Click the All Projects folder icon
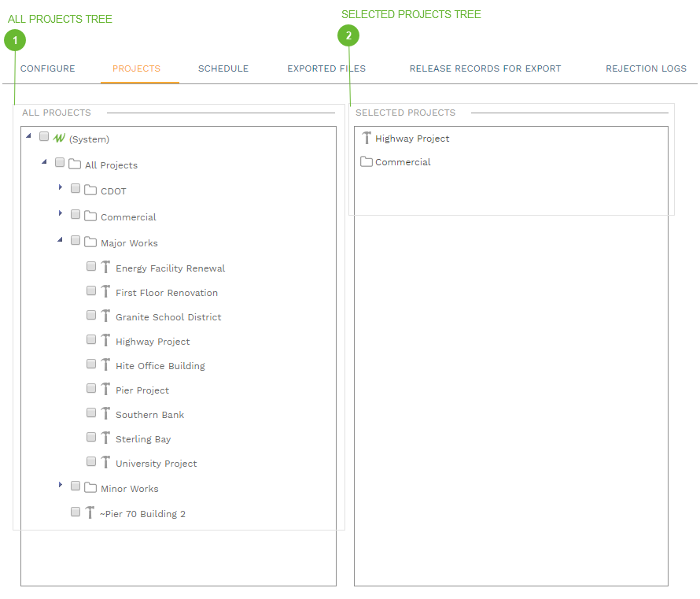The height and width of the screenshot is (599, 700). (x=73, y=164)
